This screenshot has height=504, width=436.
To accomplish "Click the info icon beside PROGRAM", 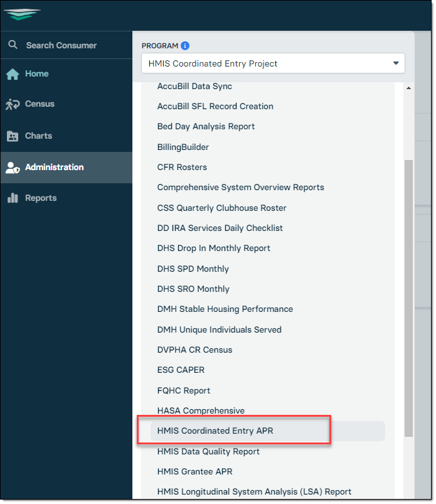I will (x=185, y=46).
